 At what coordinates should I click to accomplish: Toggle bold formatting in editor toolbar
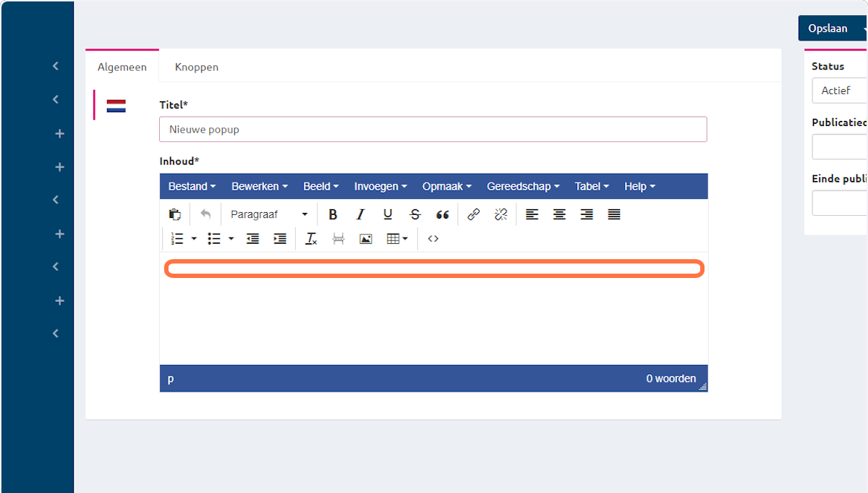(333, 214)
